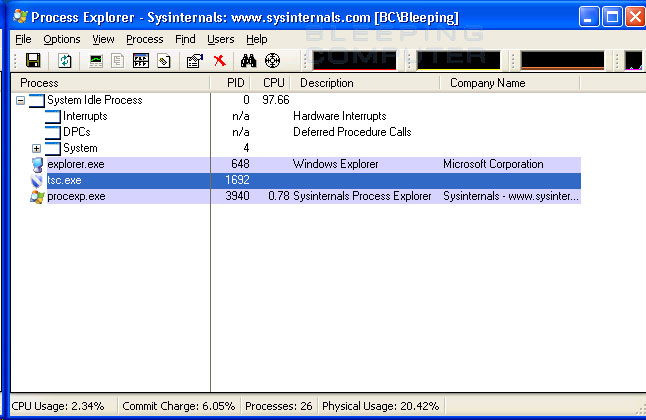The image size is (646, 420).
Task: Click the red X Kill Process icon
Action: (x=220, y=61)
